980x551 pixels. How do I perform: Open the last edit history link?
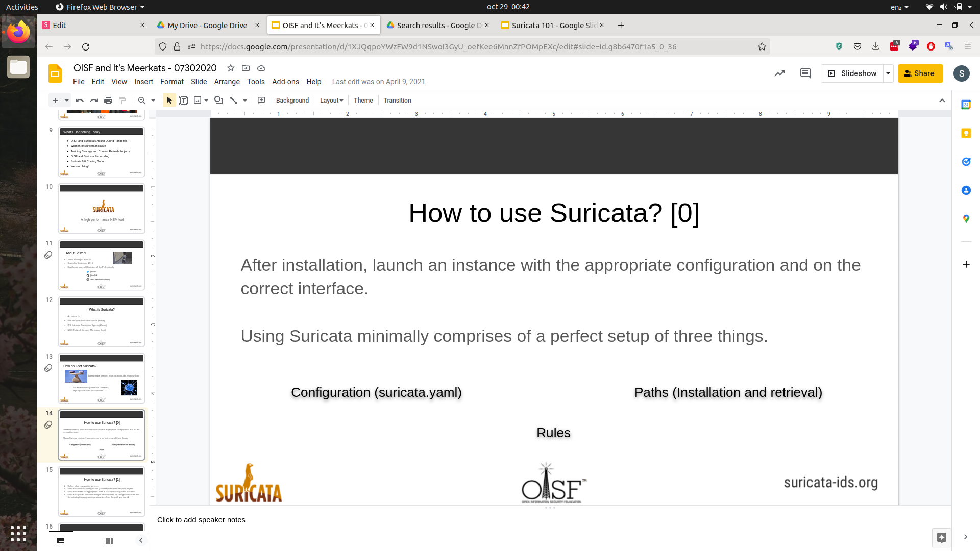point(378,82)
